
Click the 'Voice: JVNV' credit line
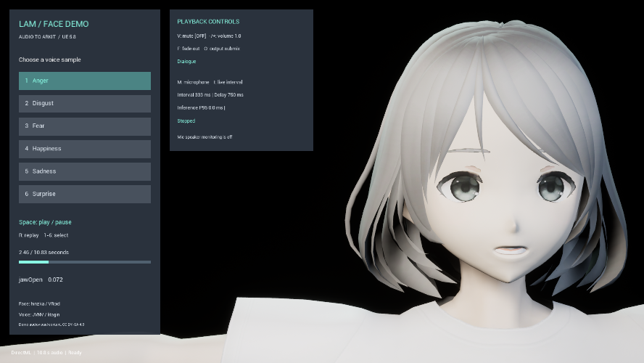39,314
